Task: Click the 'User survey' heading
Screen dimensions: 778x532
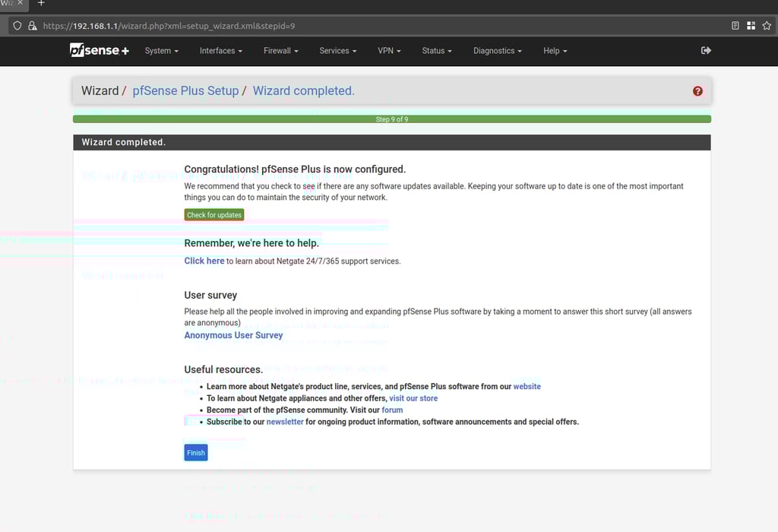Action: tap(210, 296)
